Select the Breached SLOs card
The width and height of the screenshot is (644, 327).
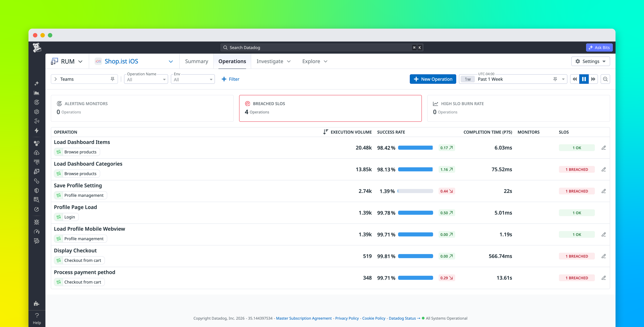point(330,108)
